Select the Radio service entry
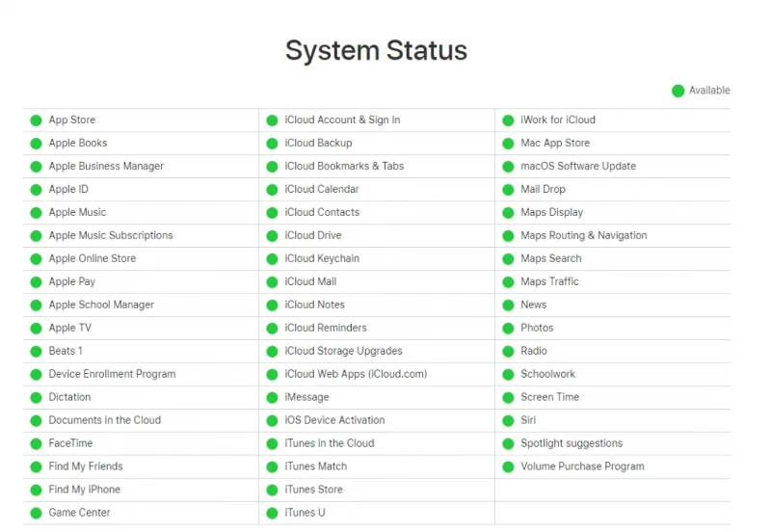Screen dimensions: 771x532 (x=534, y=351)
